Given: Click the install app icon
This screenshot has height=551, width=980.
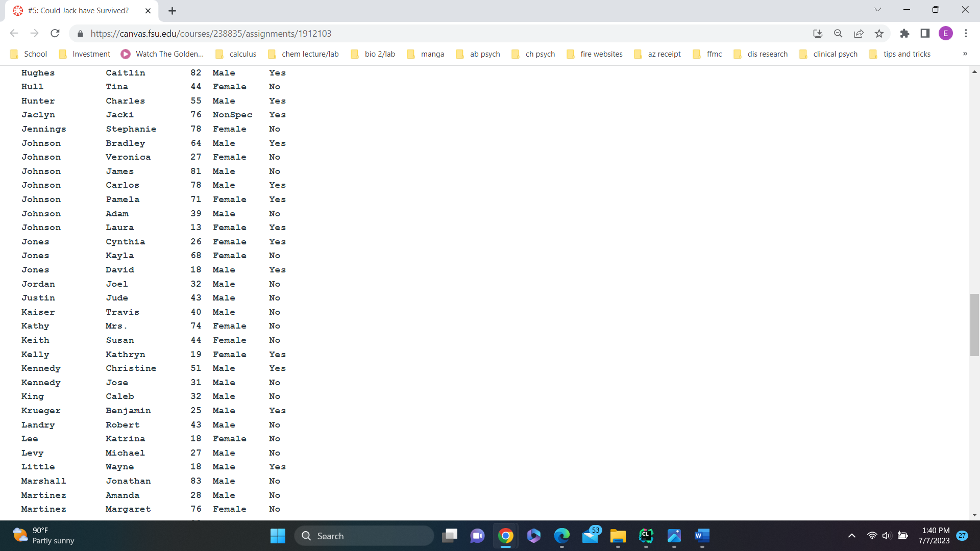Looking at the screenshot, I should click(818, 34).
